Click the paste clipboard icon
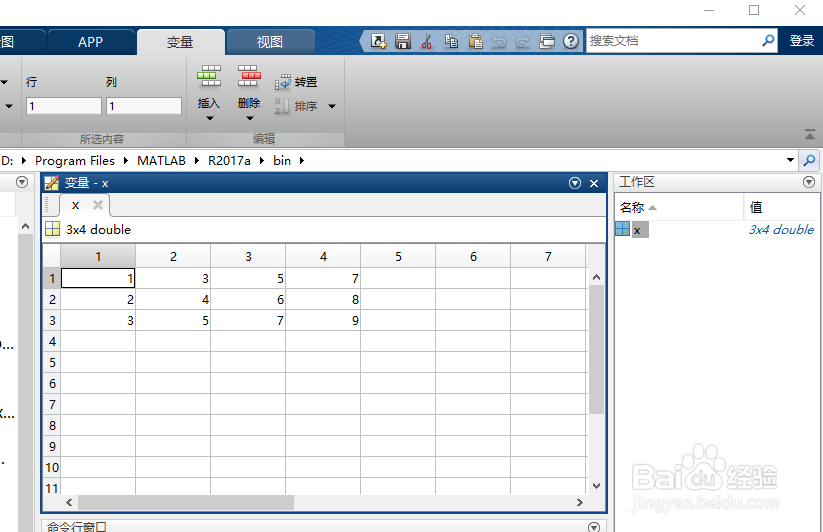Viewport: 823px width, 532px height. click(x=476, y=41)
